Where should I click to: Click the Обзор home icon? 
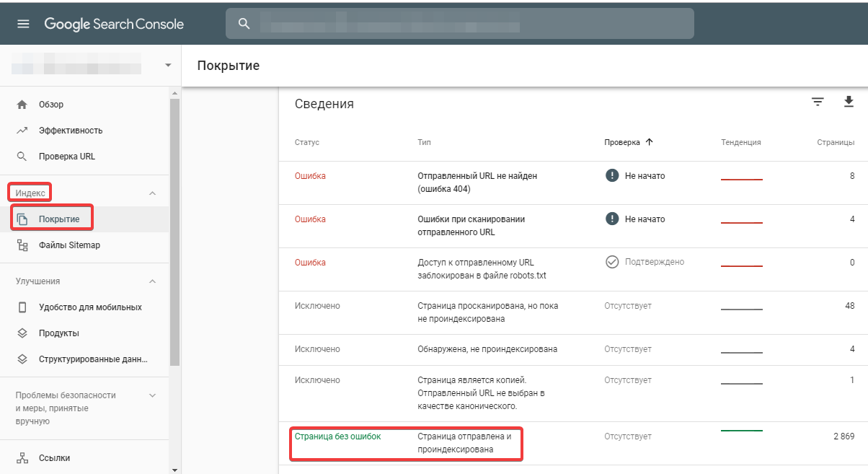pos(22,105)
